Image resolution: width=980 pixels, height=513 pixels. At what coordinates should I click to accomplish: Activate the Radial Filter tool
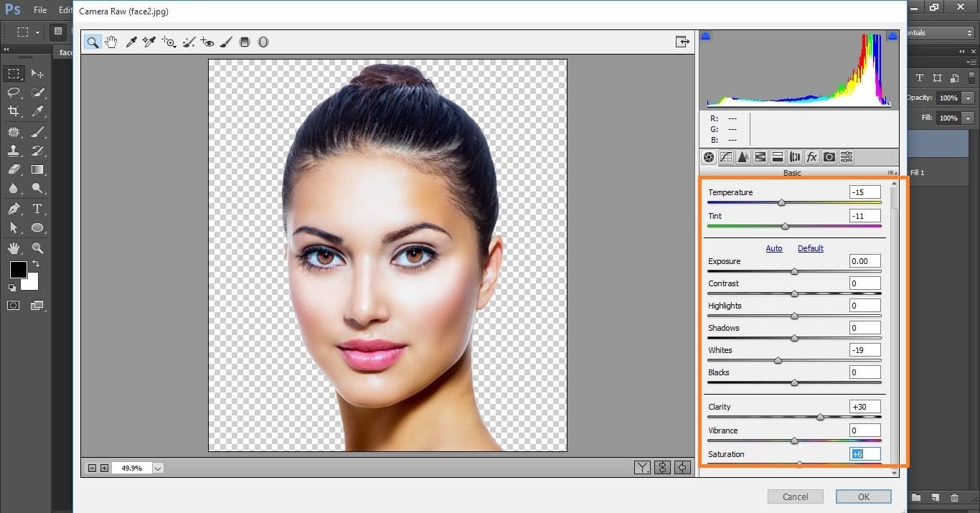point(263,42)
